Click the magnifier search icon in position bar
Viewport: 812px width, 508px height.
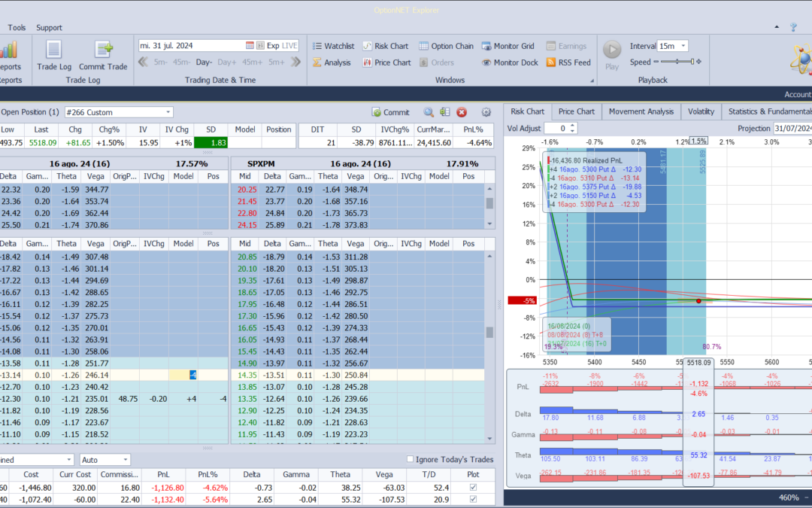pyautogui.click(x=429, y=112)
